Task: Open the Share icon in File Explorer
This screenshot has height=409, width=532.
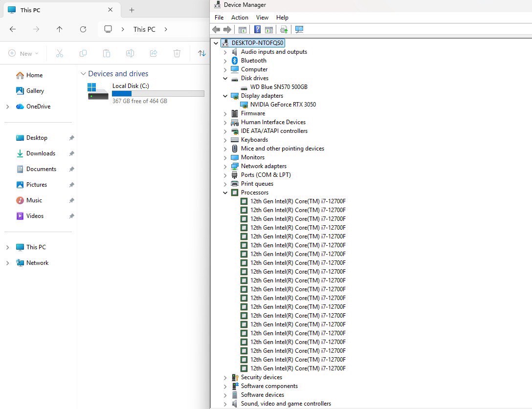Action: 154,53
